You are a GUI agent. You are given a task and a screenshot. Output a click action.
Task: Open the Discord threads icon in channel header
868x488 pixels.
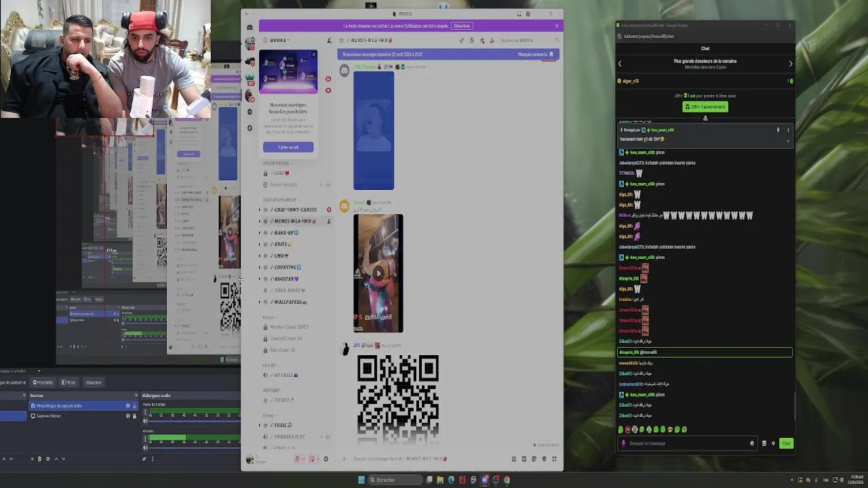[462, 40]
